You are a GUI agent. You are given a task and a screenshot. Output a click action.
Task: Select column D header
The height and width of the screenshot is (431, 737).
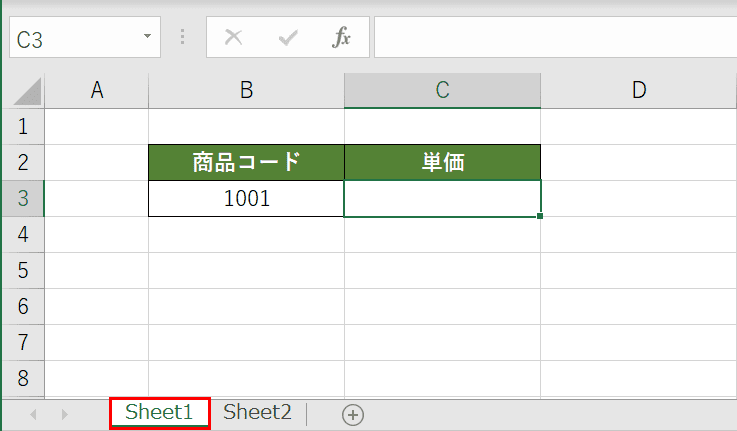coord(639,91)
